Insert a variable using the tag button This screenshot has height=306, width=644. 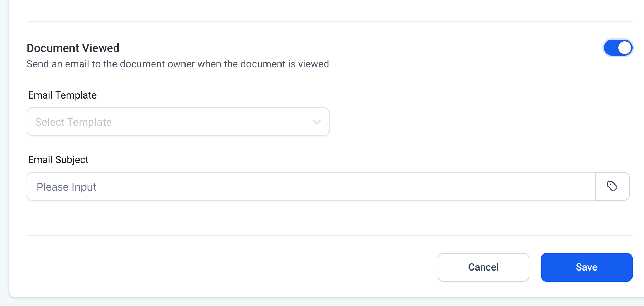click(x=612, y=186)
